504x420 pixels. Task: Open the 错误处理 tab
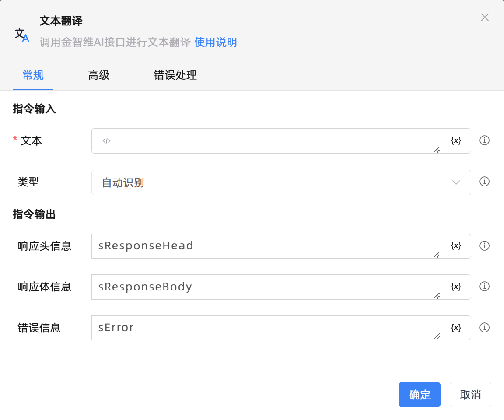(x=175, y=75)
